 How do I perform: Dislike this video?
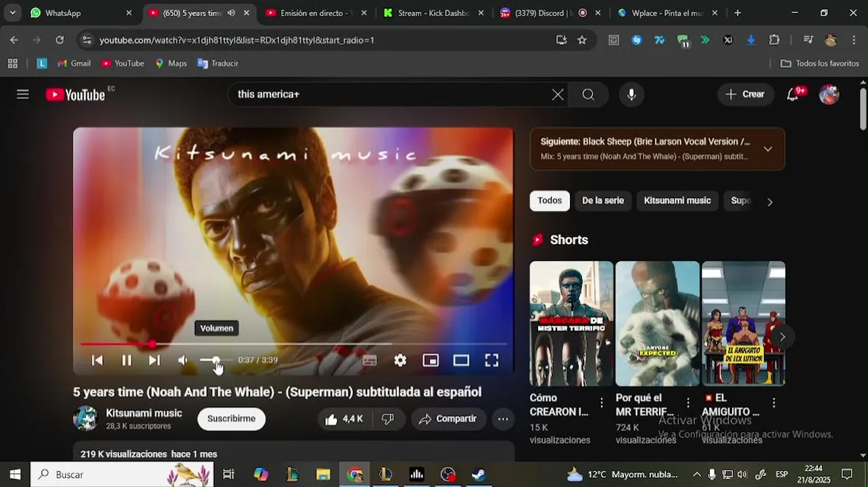pyautogui.click(x=388, y=419)
